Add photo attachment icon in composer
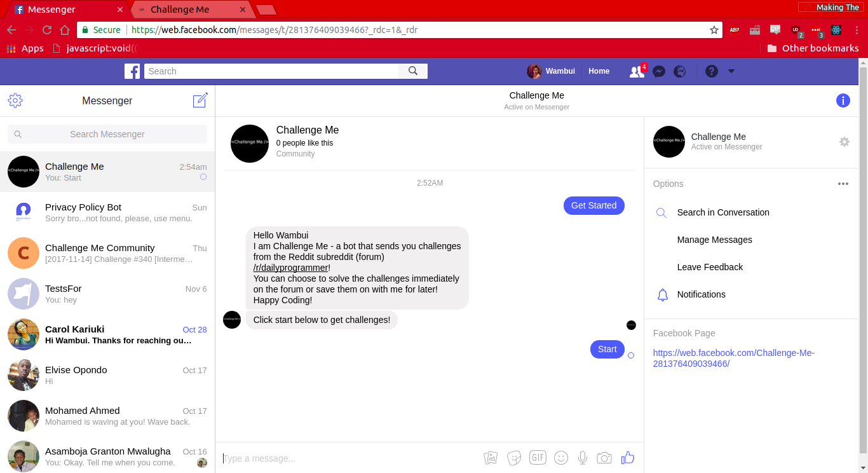The image size is (868, 473). 491,458
